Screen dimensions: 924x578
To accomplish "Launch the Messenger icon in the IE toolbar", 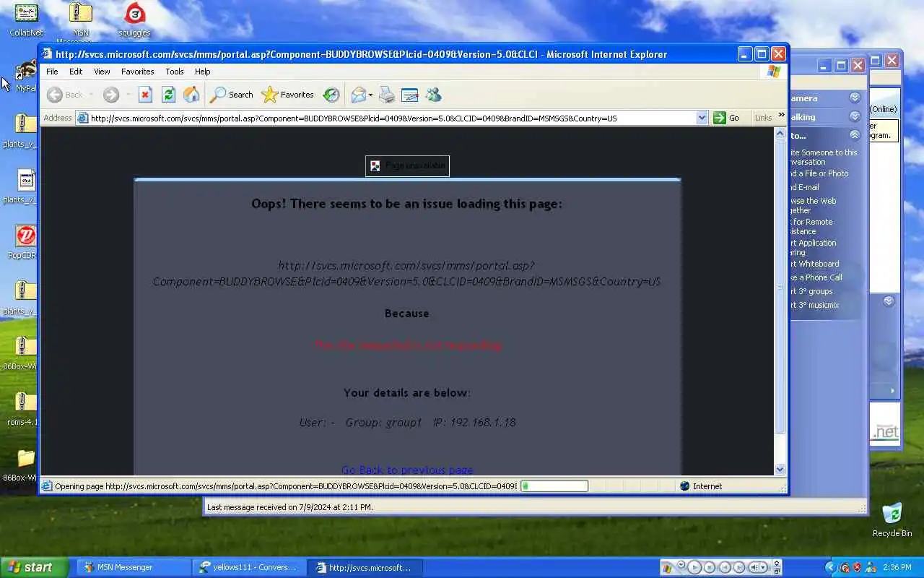I will [433, 95].
